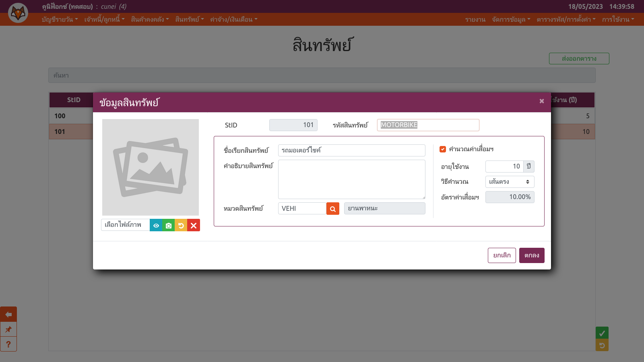Click the orange search icon beside VEHI
644x362 pixels.
(333, 209)
